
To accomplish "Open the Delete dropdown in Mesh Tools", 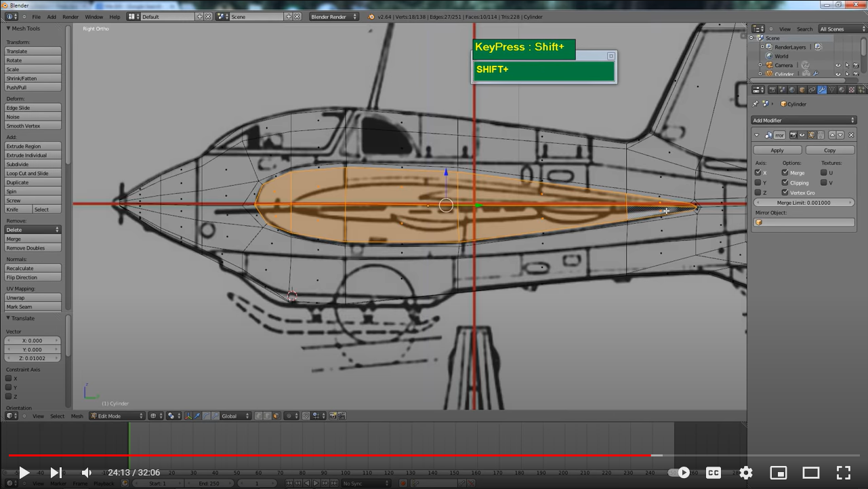I will click(33, 230).
